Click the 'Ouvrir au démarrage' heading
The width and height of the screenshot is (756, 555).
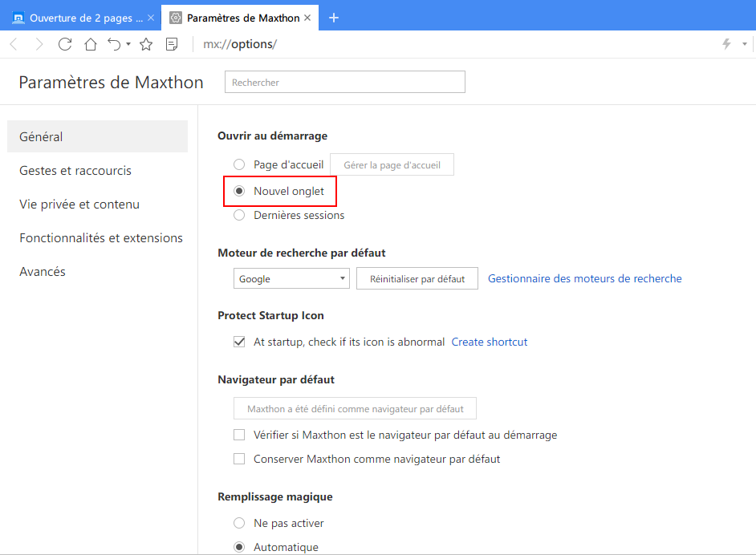tap(272, 136)
